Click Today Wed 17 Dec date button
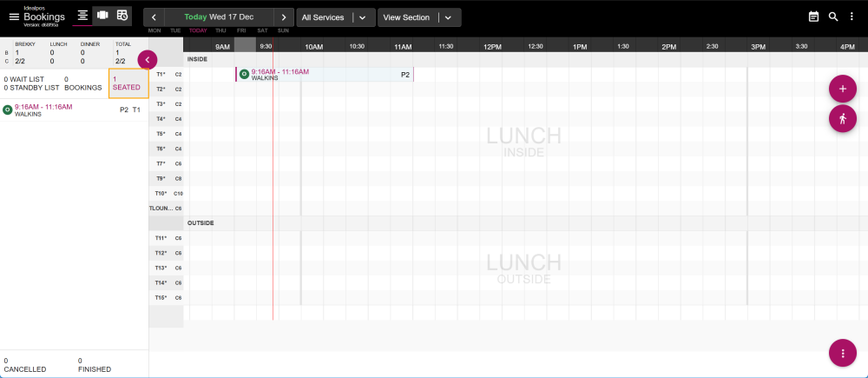 pos(219,17)
